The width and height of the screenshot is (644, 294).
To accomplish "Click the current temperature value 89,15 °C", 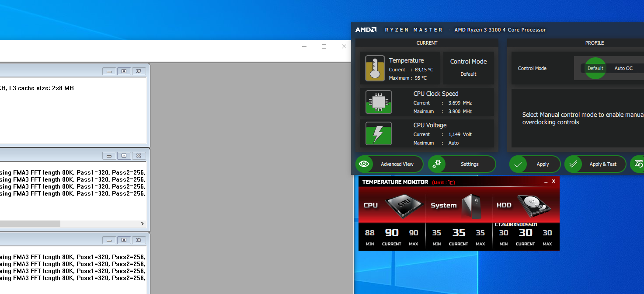I will pos(424,70).
